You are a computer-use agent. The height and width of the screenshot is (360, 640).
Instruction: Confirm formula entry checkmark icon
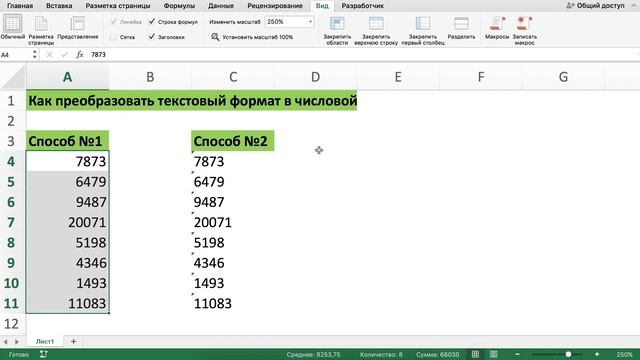pyautogui.click(x=64, y=54)
